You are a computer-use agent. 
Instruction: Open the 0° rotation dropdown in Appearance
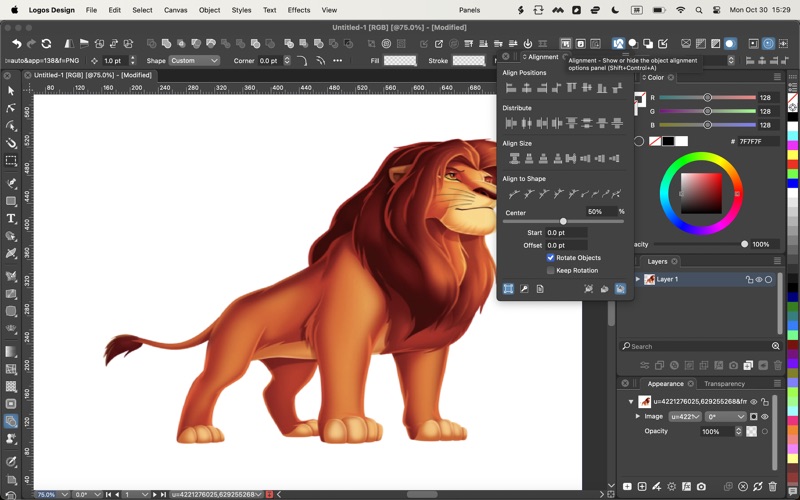tap(726, 417)
